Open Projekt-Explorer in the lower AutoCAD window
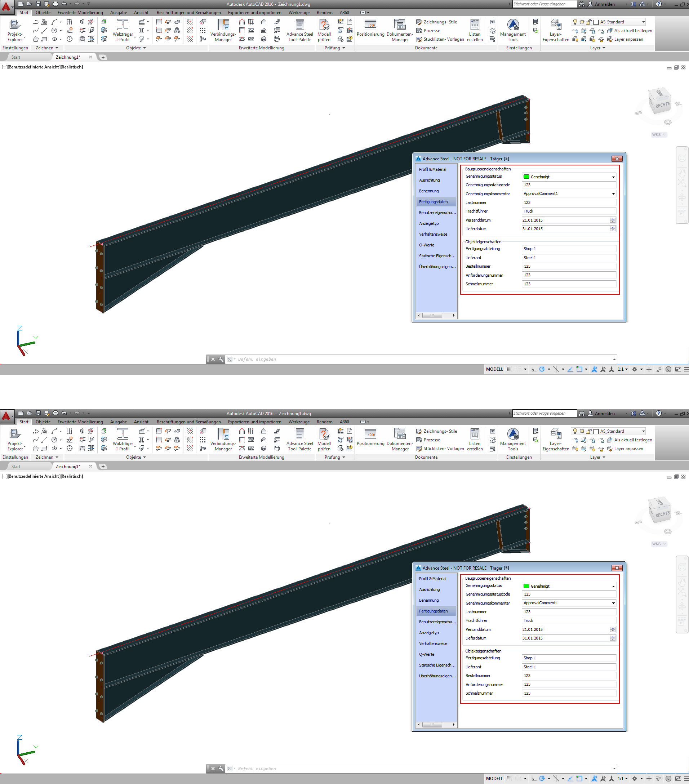 (15, 440)
